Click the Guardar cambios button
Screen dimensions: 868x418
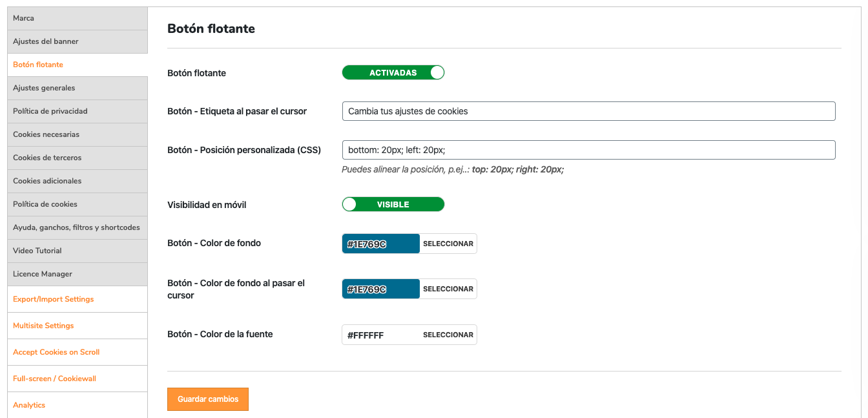click(x=208, y=399)
